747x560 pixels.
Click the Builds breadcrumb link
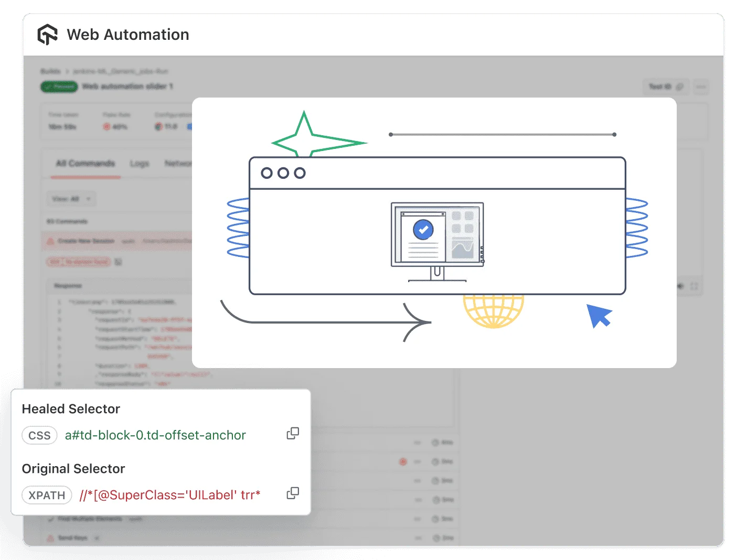tap(50, 71)
